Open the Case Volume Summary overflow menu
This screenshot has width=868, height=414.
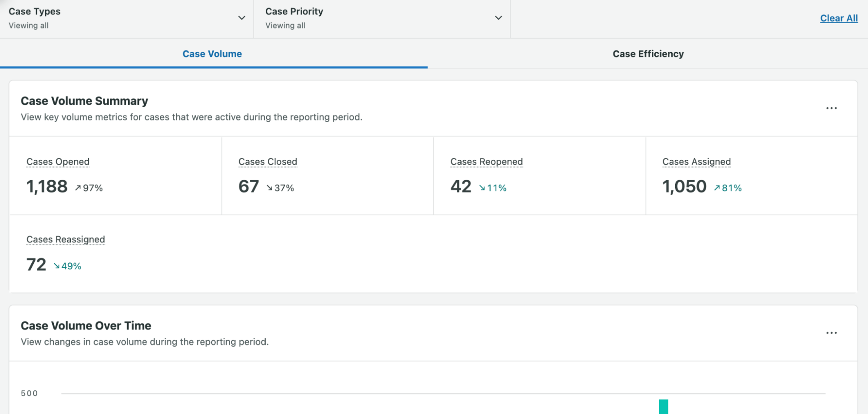[832, 108]
